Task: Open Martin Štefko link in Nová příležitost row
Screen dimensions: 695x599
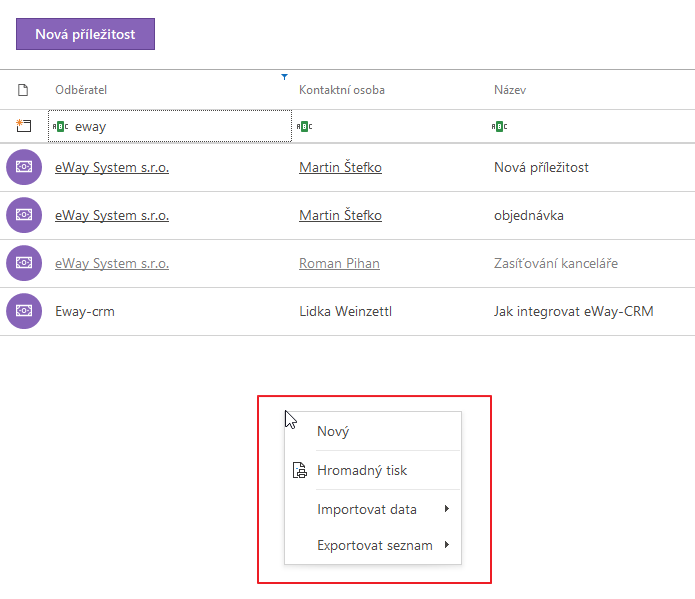Action: tap(340, 167)
